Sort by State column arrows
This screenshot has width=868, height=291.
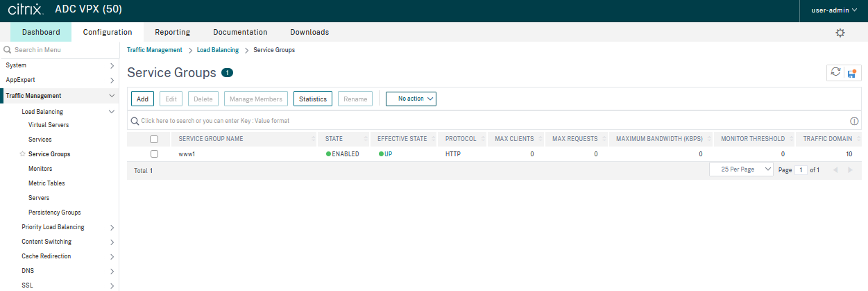click(x=366, y=139)
